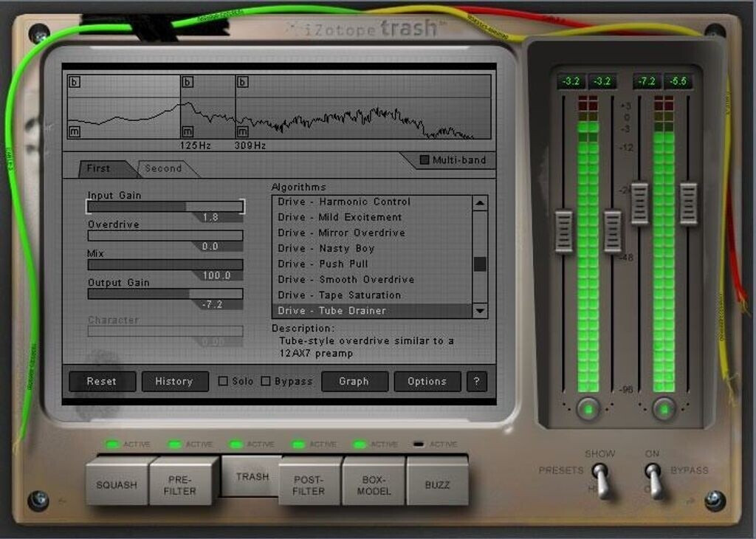Viewport: 756px width, 539px height.
Task: Open the Graph view button
Action: [354, 381]
